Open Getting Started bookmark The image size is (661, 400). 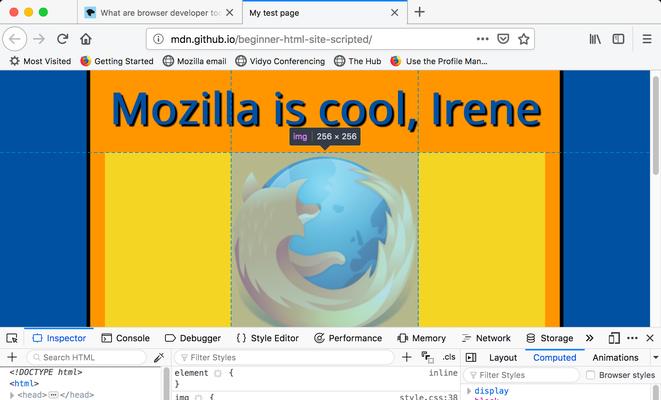pyautogui.click(x=117, y=61)
